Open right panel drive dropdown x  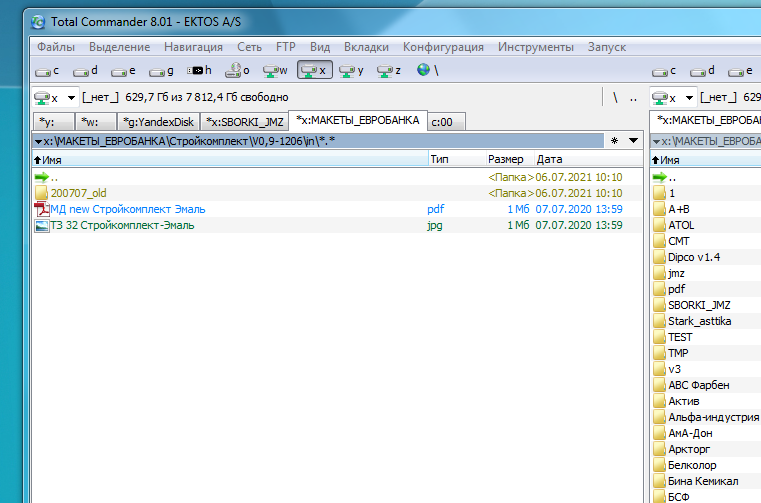[673, 98]
